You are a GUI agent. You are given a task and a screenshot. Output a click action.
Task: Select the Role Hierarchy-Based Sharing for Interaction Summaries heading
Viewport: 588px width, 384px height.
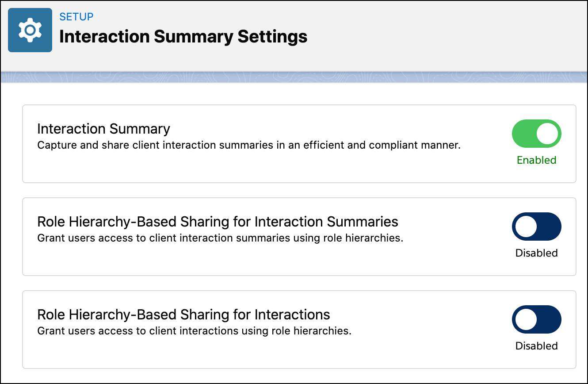218,222
